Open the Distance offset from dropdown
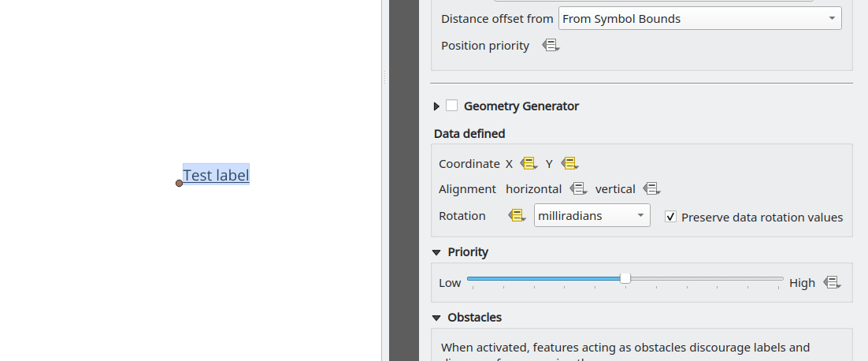The width and height of the screenshot is (868, 361). (x=699, y=19)
